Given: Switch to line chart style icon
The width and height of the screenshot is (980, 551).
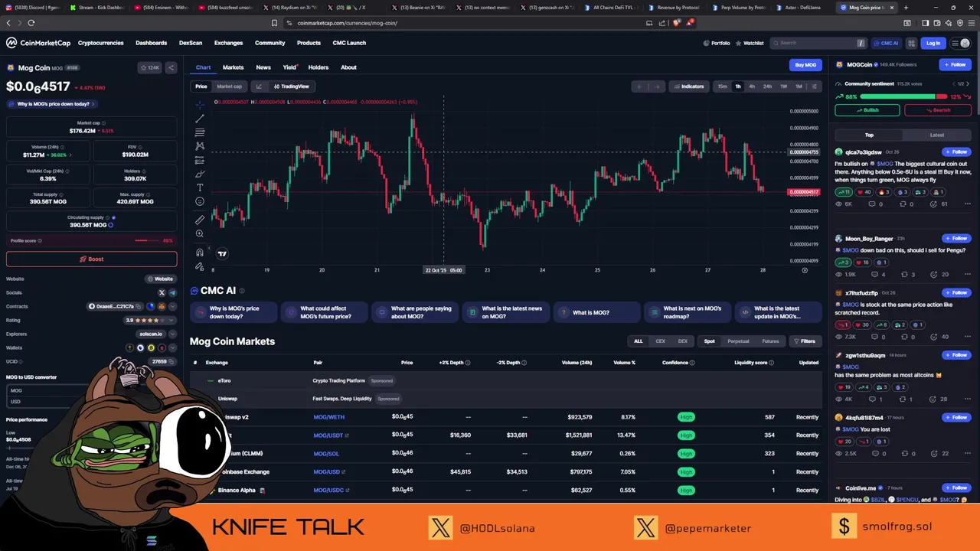Looking at the screenshot, I should click(x=259, y=86).
